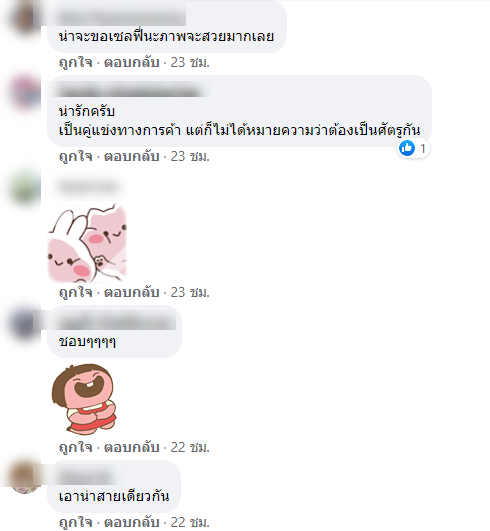This screenshot has width=490, height=531.
Task: Click the blue like reaction icon
Action: (x=407, y=148)
